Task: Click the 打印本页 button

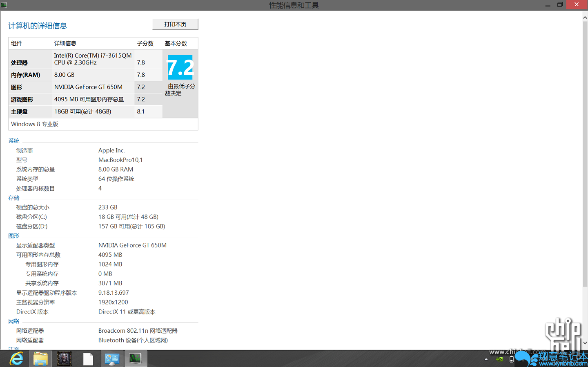Action: pyautogui.click(x=175, y=24)
